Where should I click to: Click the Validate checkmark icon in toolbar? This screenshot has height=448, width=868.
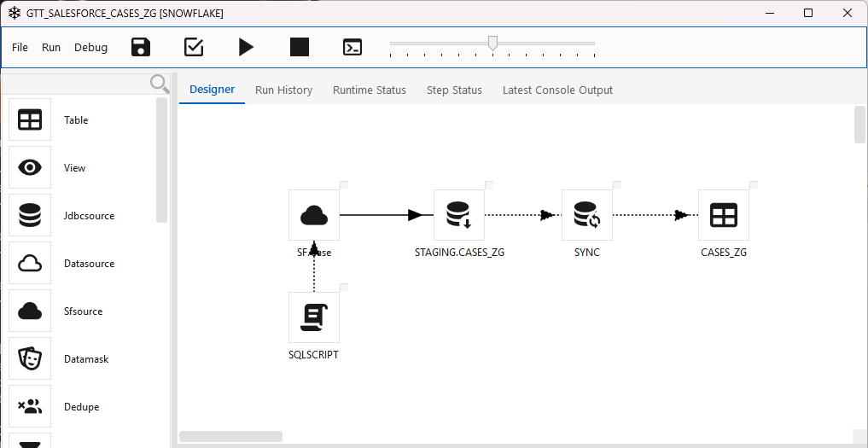click(x=194, y=47)
